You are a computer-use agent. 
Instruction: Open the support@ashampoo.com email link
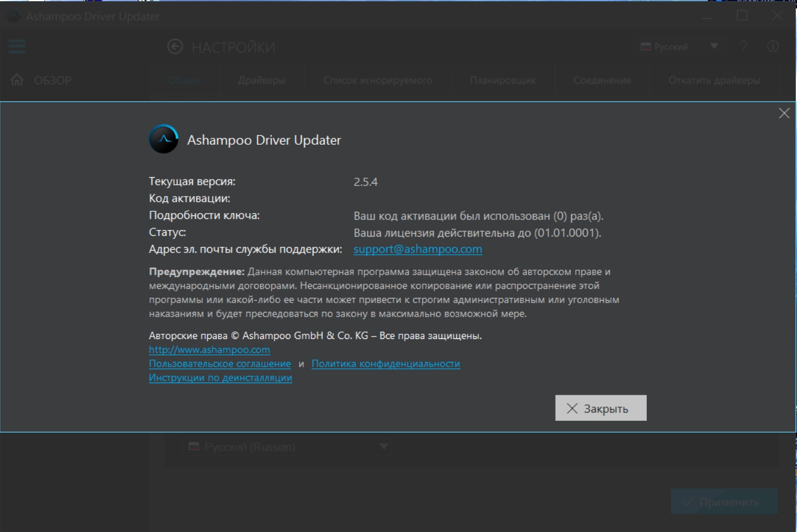pyautogui.click(x=418, y=249)
